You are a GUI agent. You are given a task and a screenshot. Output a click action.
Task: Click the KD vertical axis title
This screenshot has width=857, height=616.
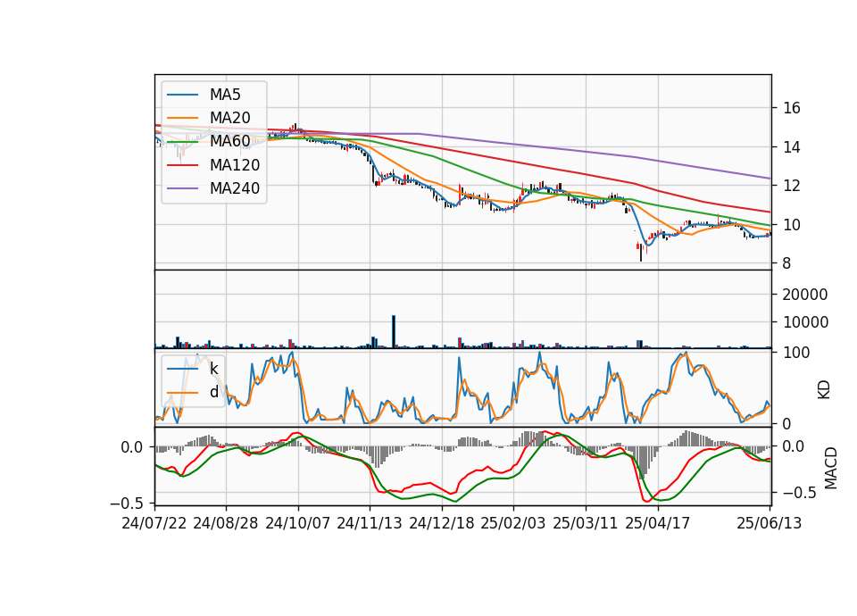tap(824, 390)
